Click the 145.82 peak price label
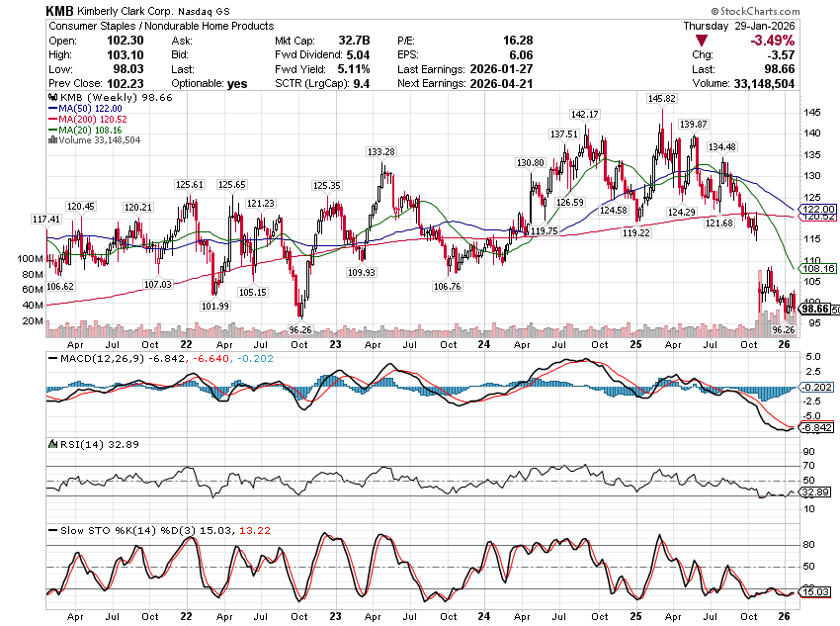Viewport: 840px width, 626px height. 661,99
